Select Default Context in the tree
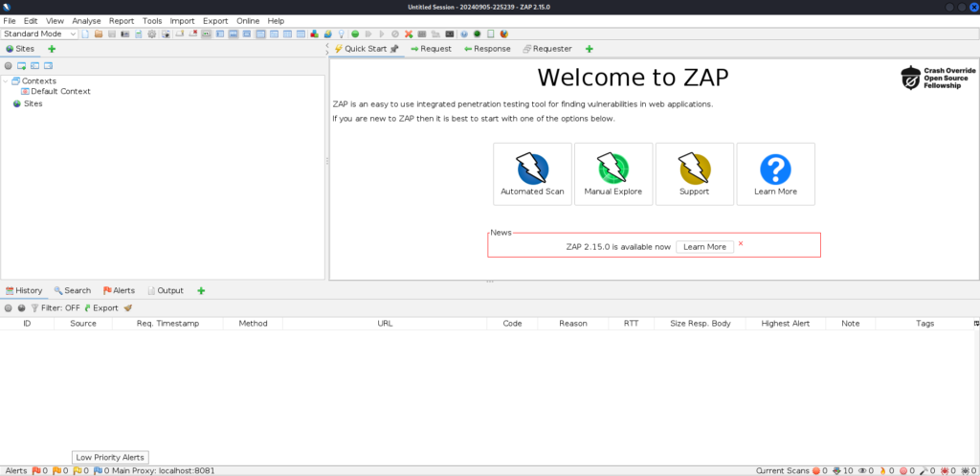Screen dimensions: 980x476 pyautogui.click(x=60, y=92)
